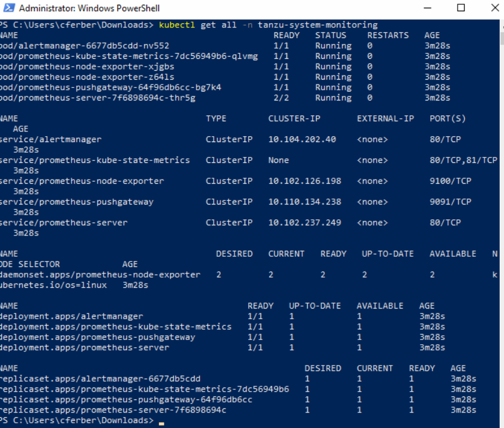
Task: Click the blinking cursor at the bottom prompt
Action: coord(162,422)
